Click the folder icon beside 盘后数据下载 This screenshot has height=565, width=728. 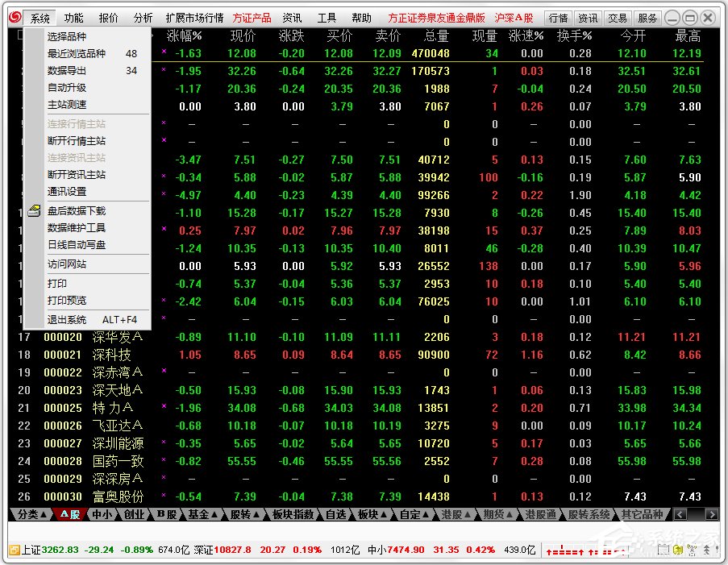[34, 211]
